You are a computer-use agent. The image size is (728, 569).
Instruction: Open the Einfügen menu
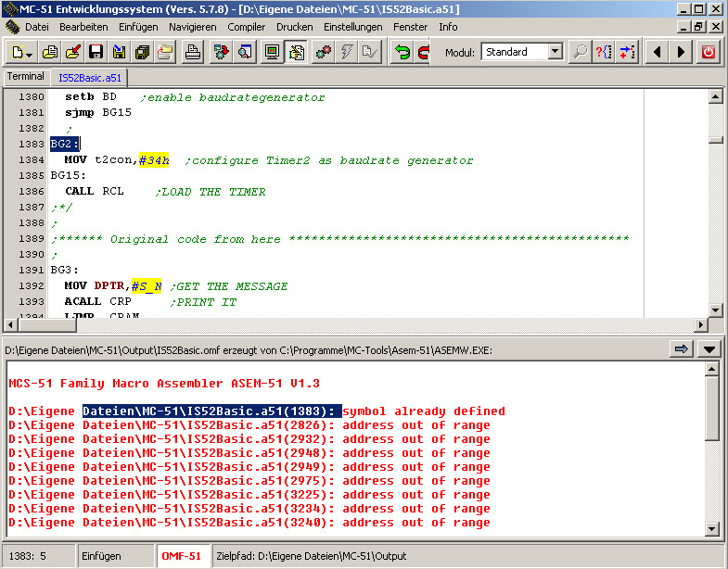[138, 27]
